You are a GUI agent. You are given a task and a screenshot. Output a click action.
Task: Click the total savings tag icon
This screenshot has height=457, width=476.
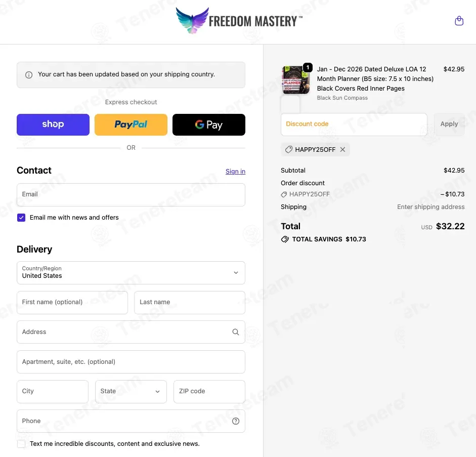tap(285, 239)
